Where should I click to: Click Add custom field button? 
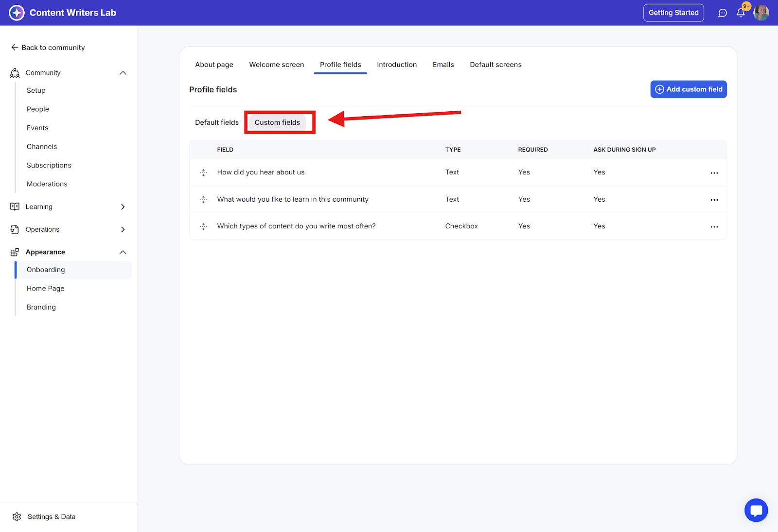[688, 89]
